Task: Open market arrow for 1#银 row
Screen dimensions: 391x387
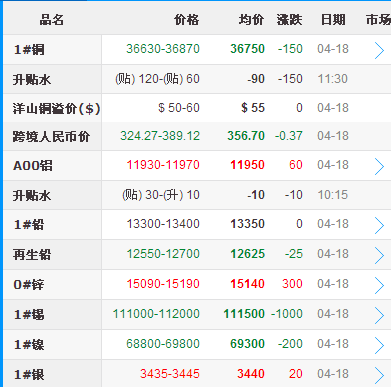Action: [379, 376]
